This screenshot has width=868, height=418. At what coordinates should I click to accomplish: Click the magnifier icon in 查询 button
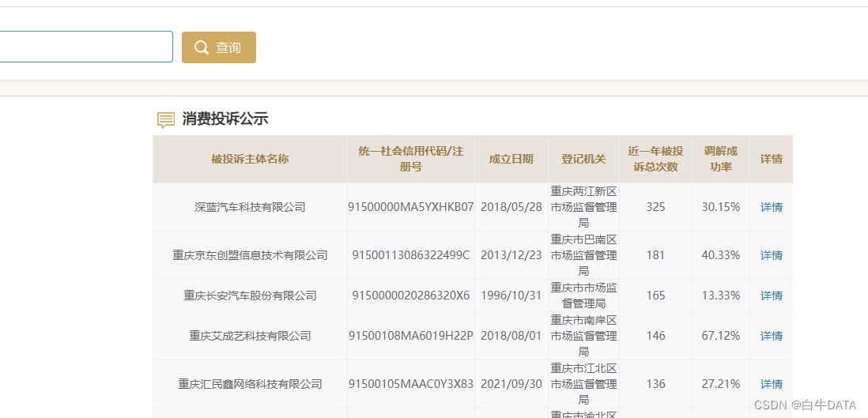202,47
